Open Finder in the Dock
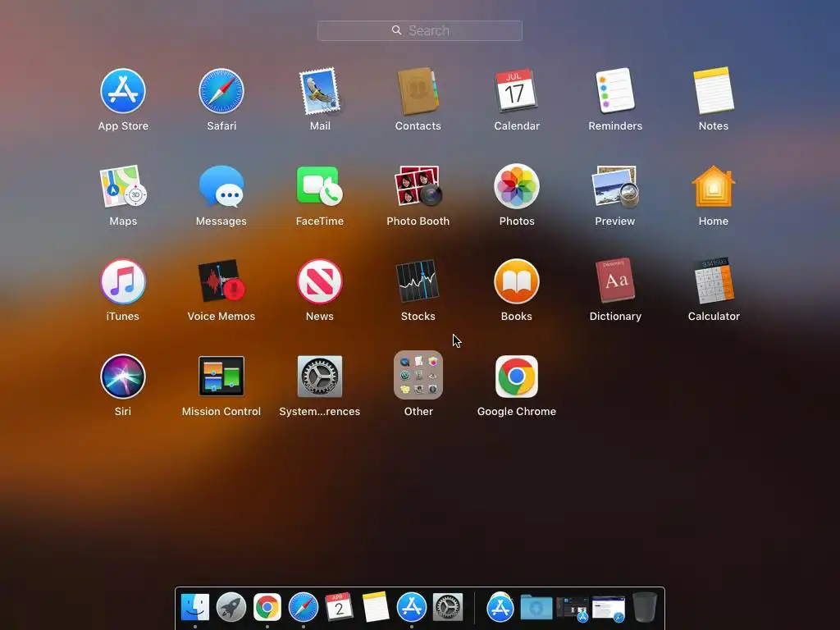Image resolution: width=840 pixels, height=630 pixels. pyautogui.click(x=195, y=608)
